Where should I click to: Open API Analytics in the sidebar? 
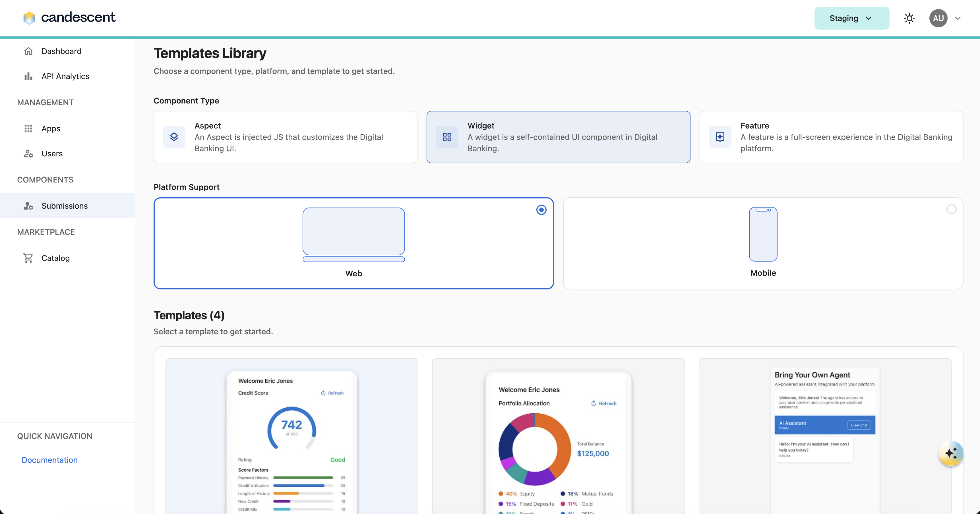(x=67, y=76)
